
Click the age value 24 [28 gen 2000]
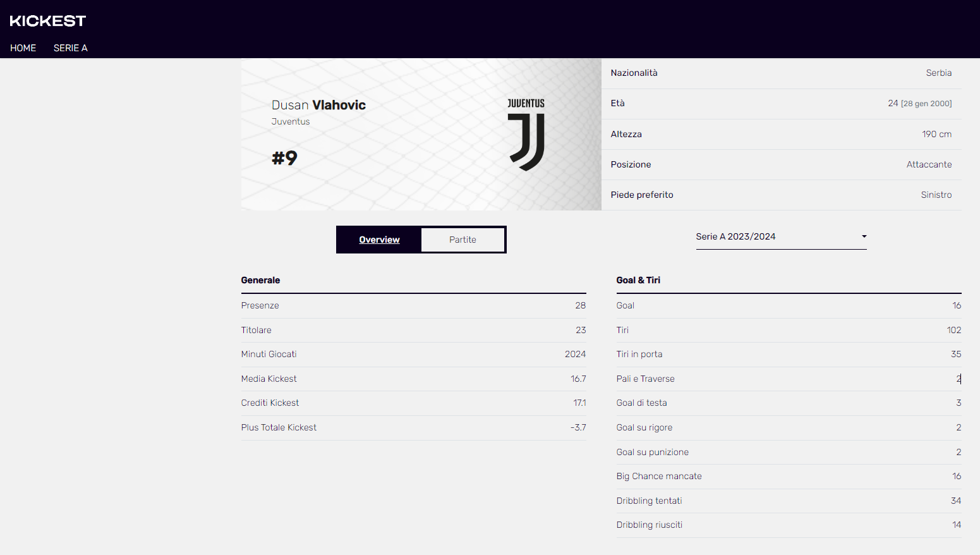[919, 103]
